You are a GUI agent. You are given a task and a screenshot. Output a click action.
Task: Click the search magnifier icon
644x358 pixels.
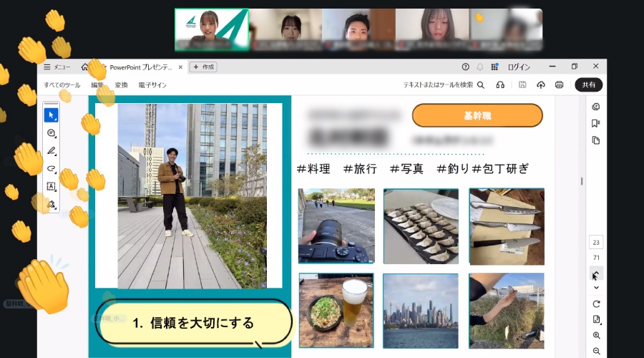tap(481, 85)
